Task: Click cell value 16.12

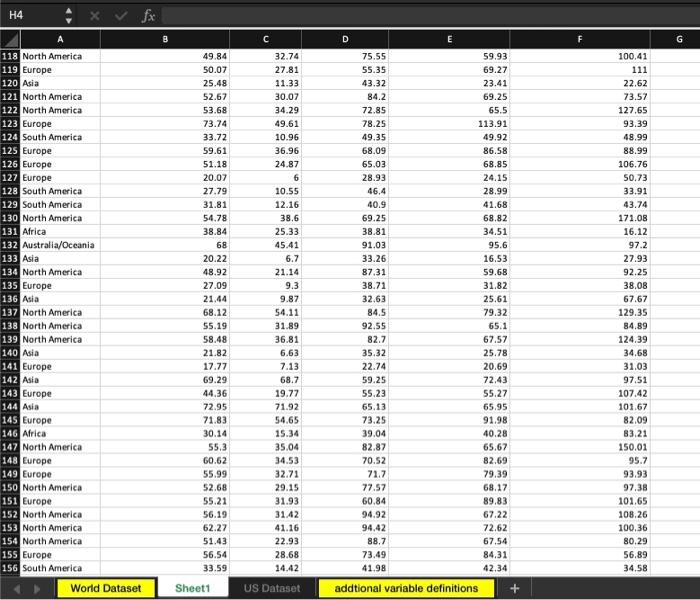Action: click(x=580, y=232)
